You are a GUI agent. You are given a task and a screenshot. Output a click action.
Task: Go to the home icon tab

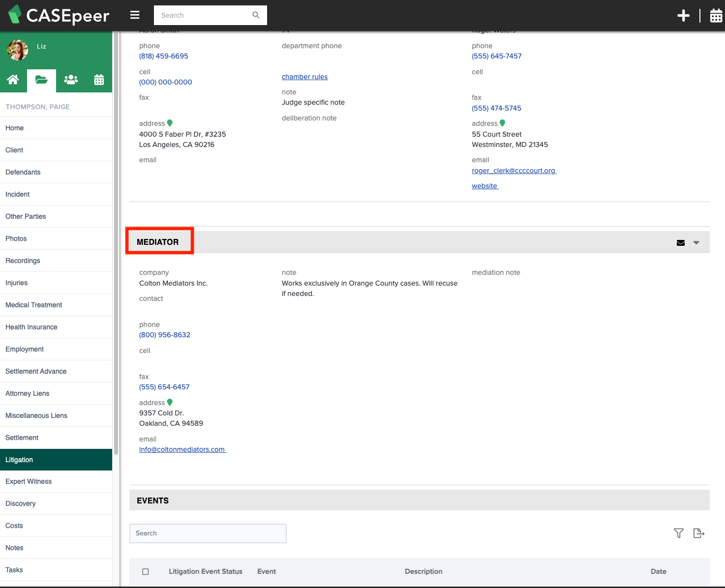pyautogui.click(x=13, y=80)
